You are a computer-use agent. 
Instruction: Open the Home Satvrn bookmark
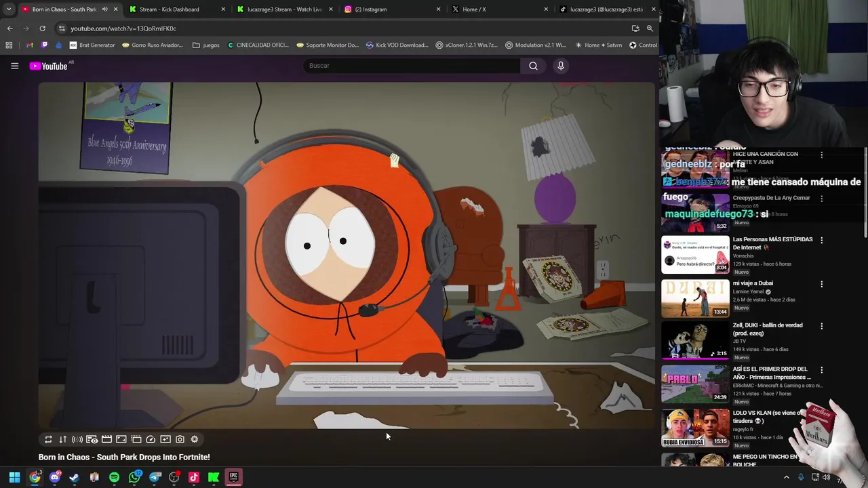click(598, 45)
